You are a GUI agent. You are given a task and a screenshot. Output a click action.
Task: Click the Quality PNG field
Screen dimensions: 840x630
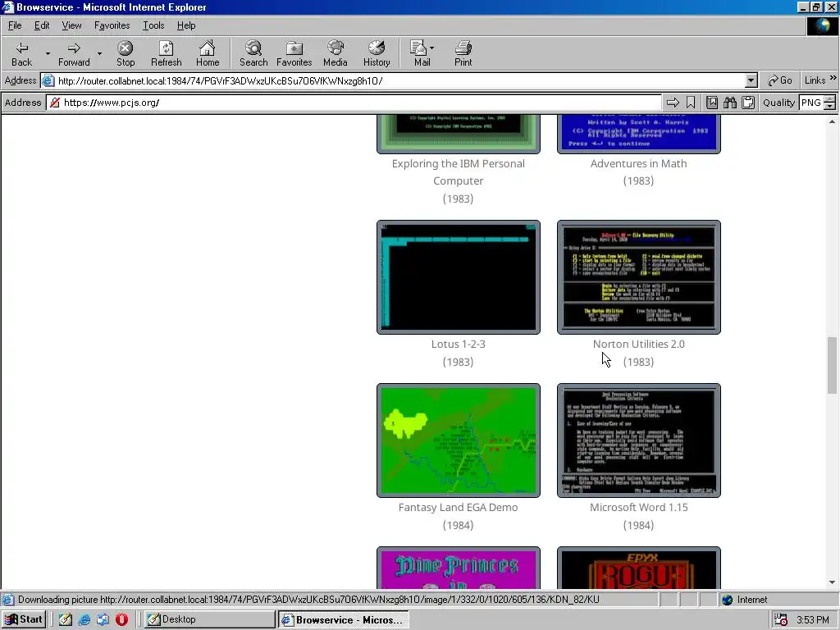tap(811, 103)
